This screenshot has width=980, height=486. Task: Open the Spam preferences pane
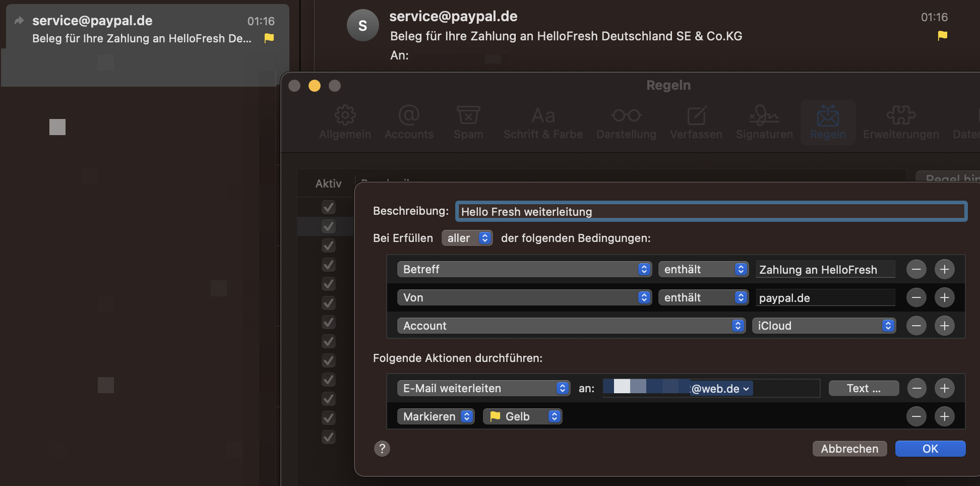[468, 122]
